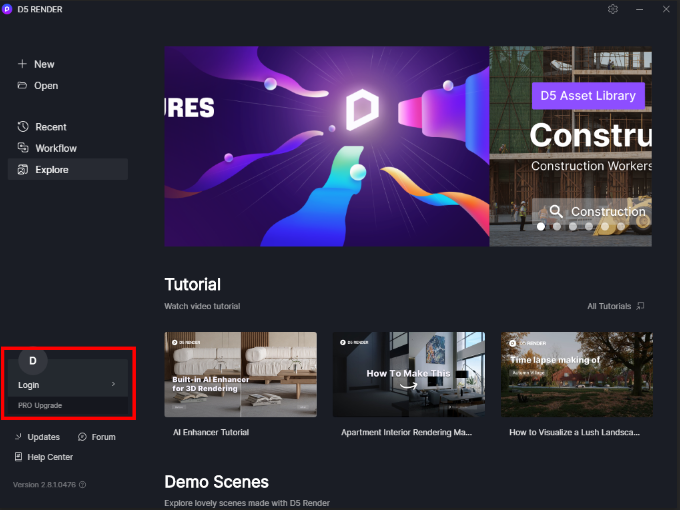Click the Version 2.8.1.0476 text
Screen dimensions: 680x510
[x=44, y=484]
